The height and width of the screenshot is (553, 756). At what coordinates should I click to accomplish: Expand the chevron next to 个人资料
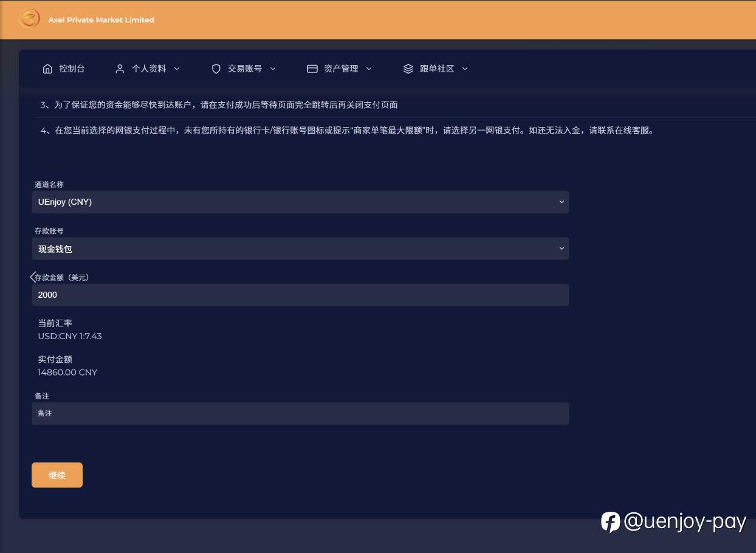click(x=177, y=69)
